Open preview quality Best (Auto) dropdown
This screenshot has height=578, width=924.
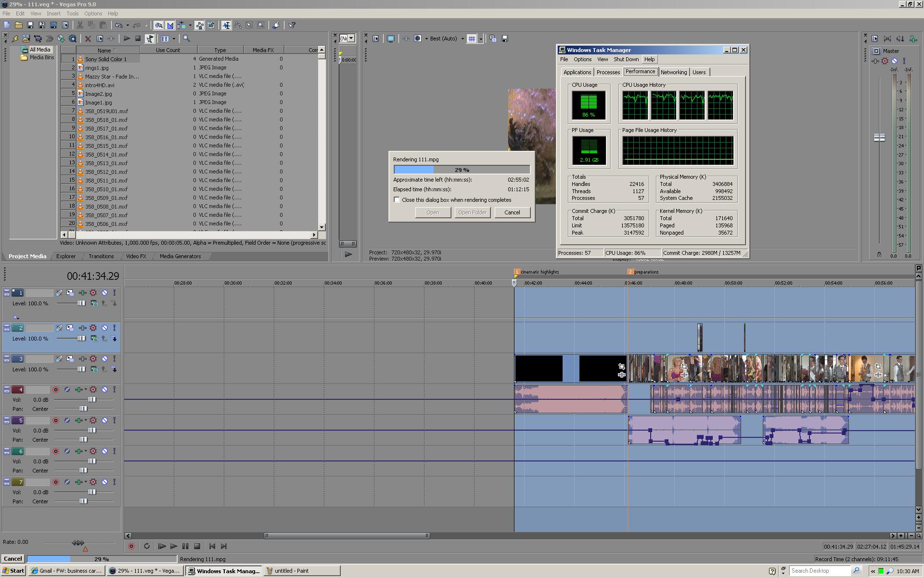[x=462, y=39]
